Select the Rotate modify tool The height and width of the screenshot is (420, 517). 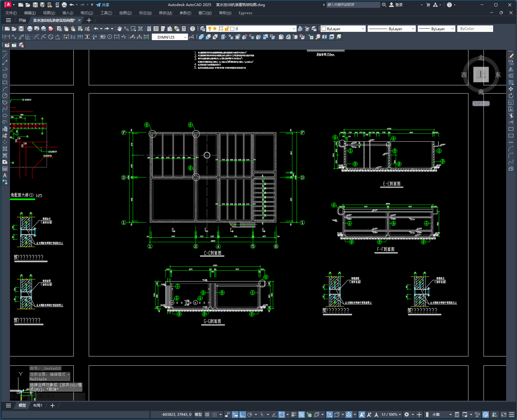pyautogui.click(x=511, y=96)
